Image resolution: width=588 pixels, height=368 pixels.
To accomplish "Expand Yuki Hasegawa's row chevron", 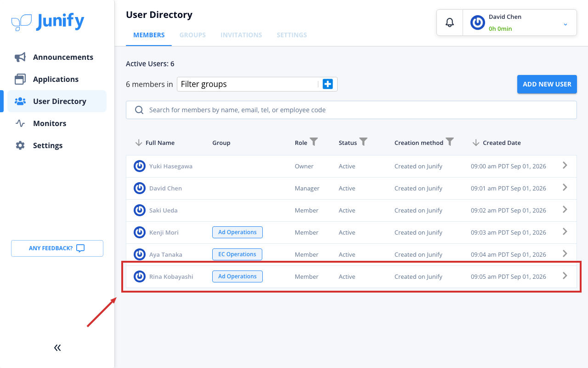I will 565,166.
